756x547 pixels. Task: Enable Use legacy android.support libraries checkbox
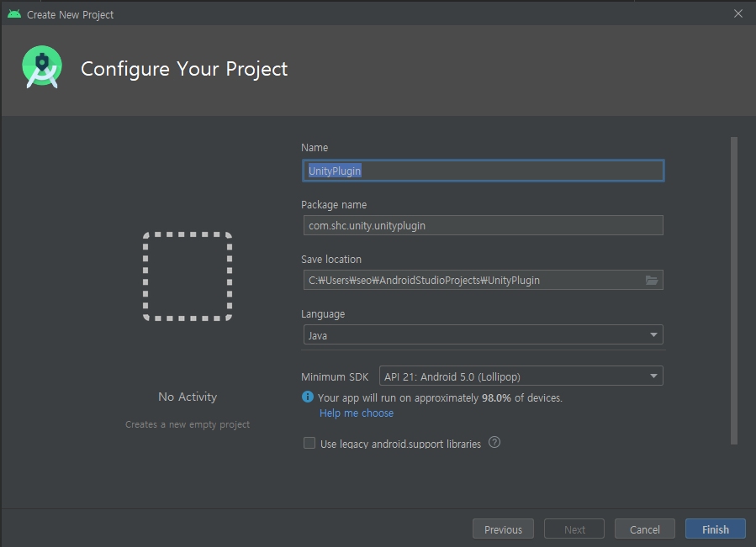coord(309,443)
